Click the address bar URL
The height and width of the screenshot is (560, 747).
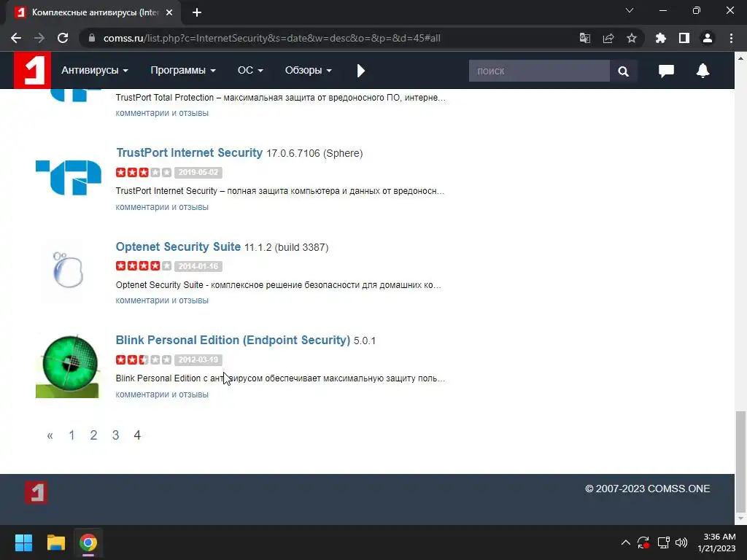tap(271, 38)
